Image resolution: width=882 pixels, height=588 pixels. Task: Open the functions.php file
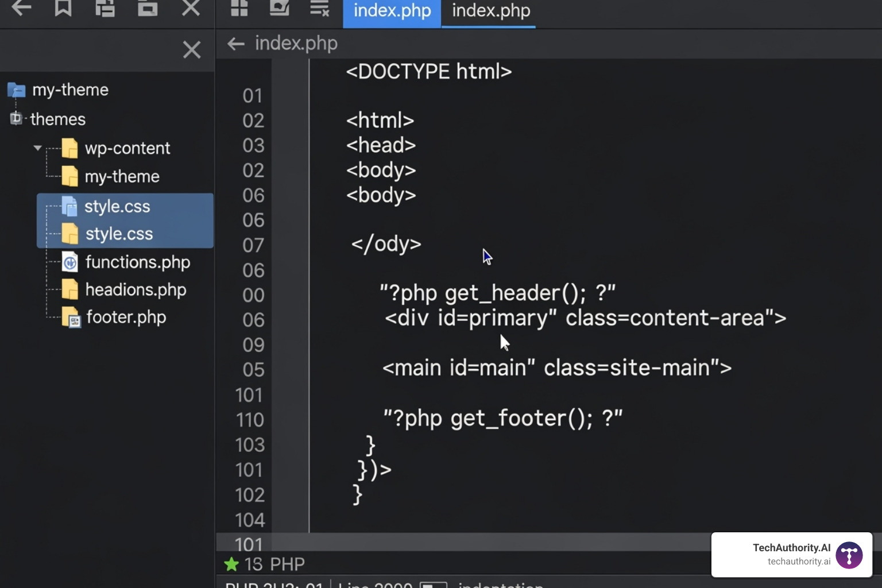pos(138,262)
